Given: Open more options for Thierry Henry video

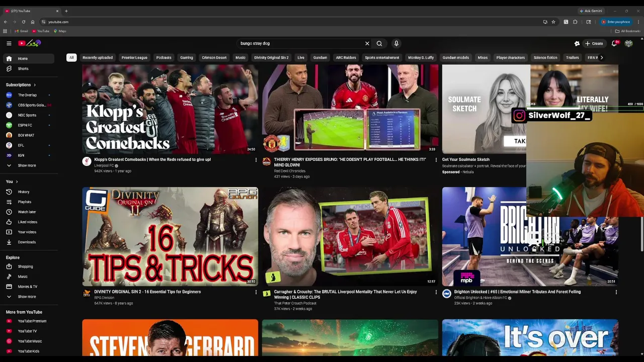Looking at the screenshot, I should click(x=436, y=160).
